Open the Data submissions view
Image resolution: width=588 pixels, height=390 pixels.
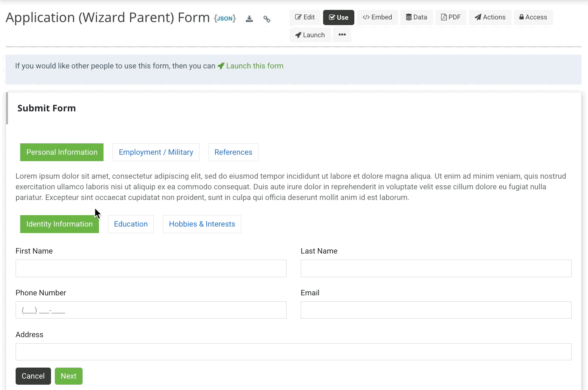point(416,17)
